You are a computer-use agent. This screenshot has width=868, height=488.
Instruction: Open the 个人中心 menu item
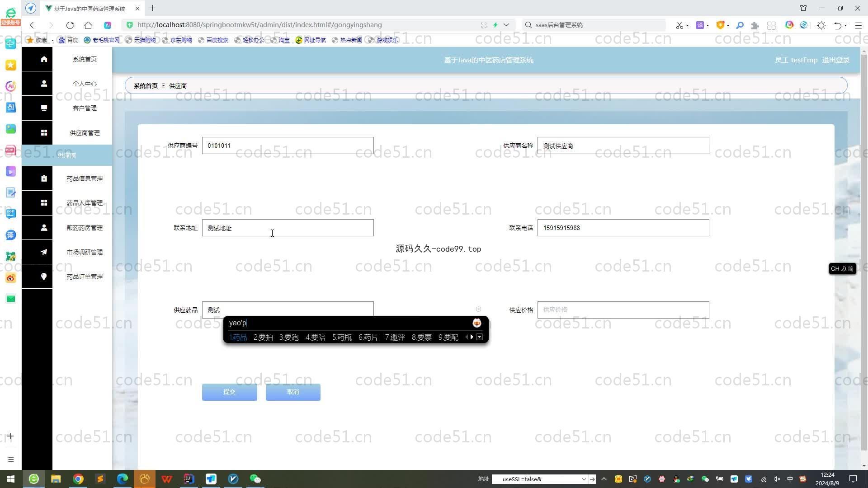(x=85, y=84)
